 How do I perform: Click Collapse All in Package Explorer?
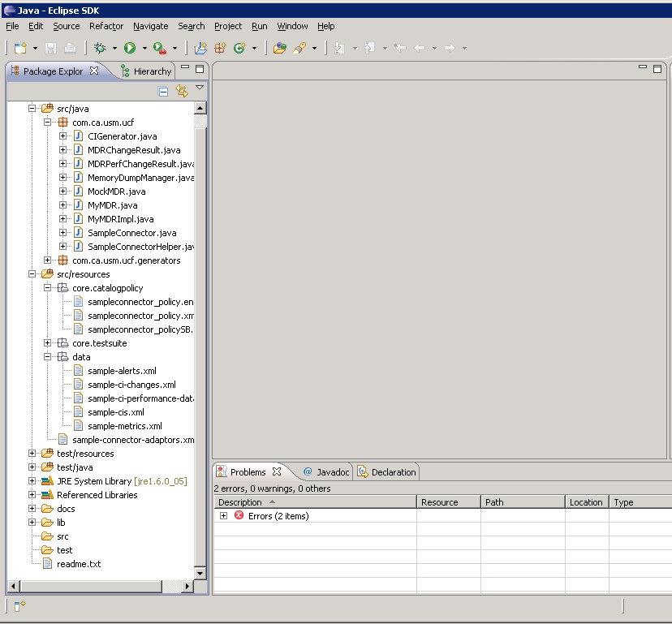[163, 91]
